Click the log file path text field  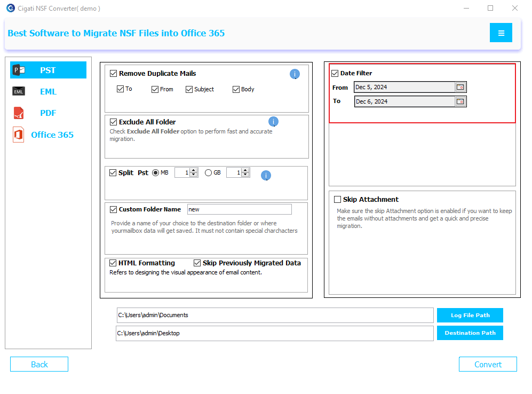click(x=275, y=316)
